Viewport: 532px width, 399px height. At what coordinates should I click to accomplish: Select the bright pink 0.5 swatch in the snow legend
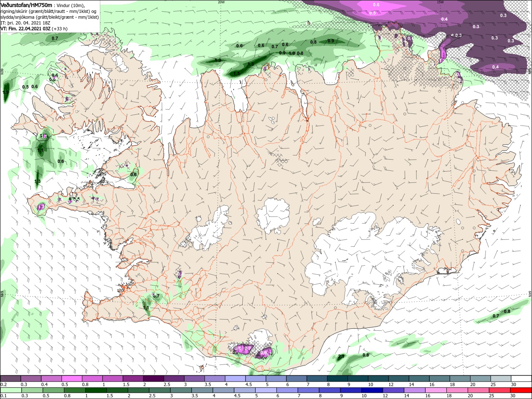tap(71, 379)
